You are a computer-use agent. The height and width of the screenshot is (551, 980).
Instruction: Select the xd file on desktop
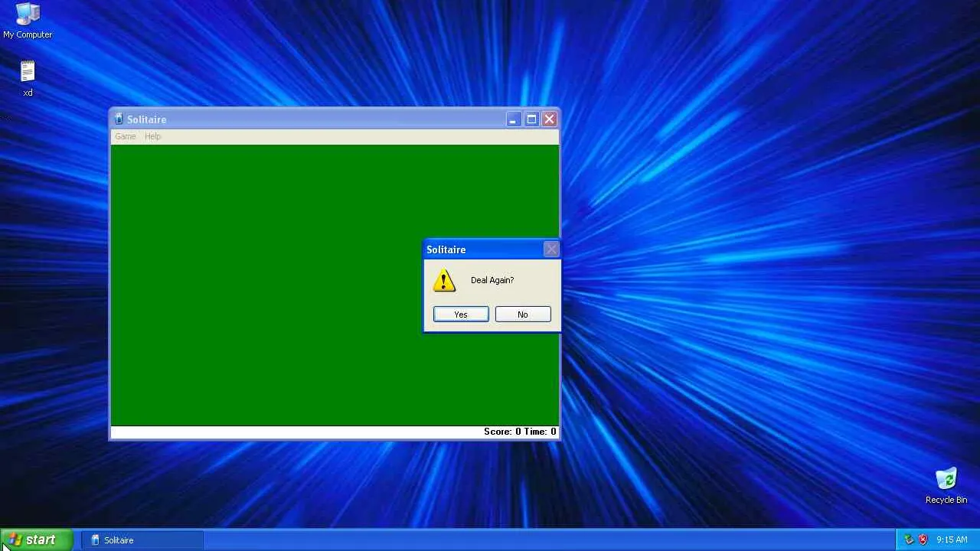[28, 79]
